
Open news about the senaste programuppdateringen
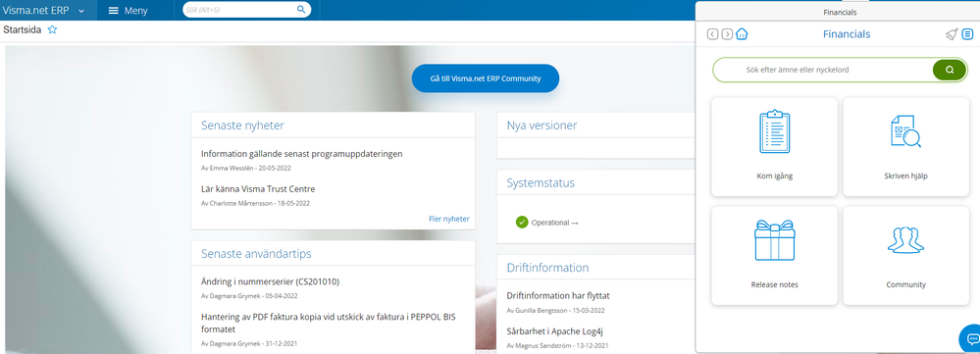tap(302, 154)
